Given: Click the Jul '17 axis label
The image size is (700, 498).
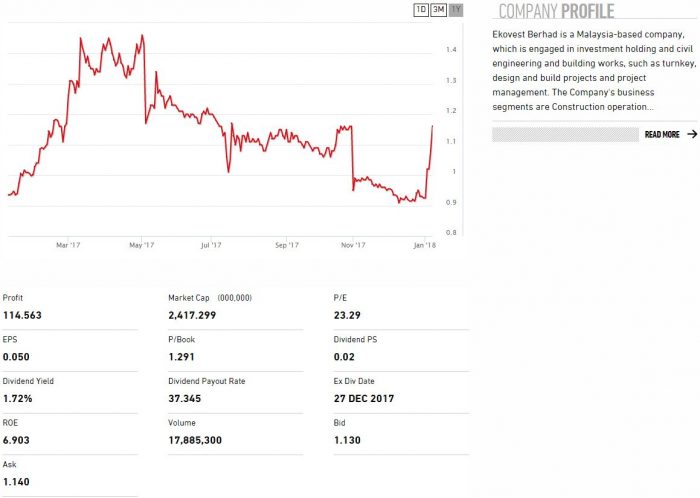Looking at the screenshot, I should pos(210,244).
